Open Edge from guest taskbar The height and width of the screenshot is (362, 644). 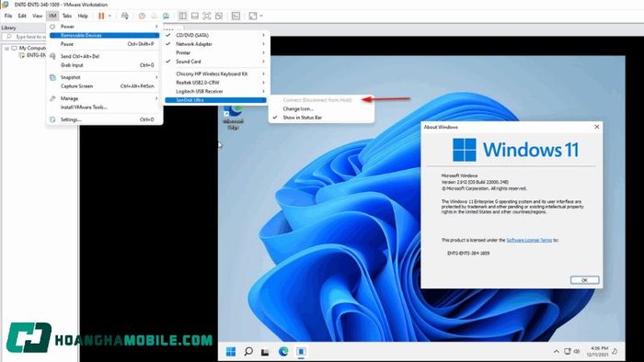(283, 352)
